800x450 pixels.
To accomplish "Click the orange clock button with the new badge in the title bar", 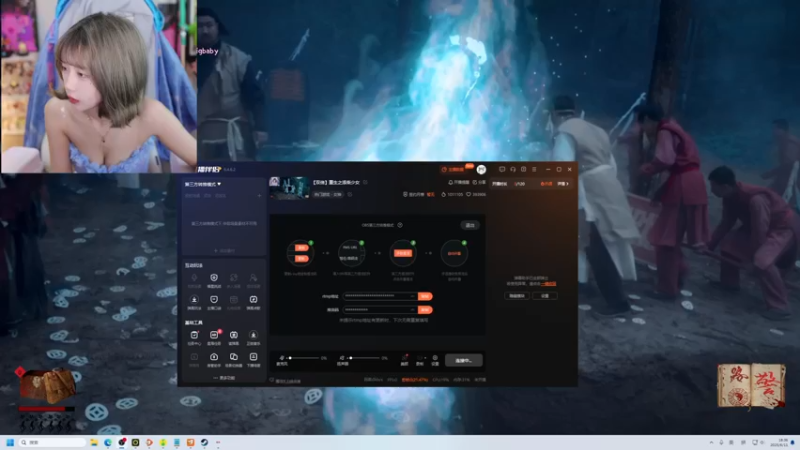I will coord(453,169).
